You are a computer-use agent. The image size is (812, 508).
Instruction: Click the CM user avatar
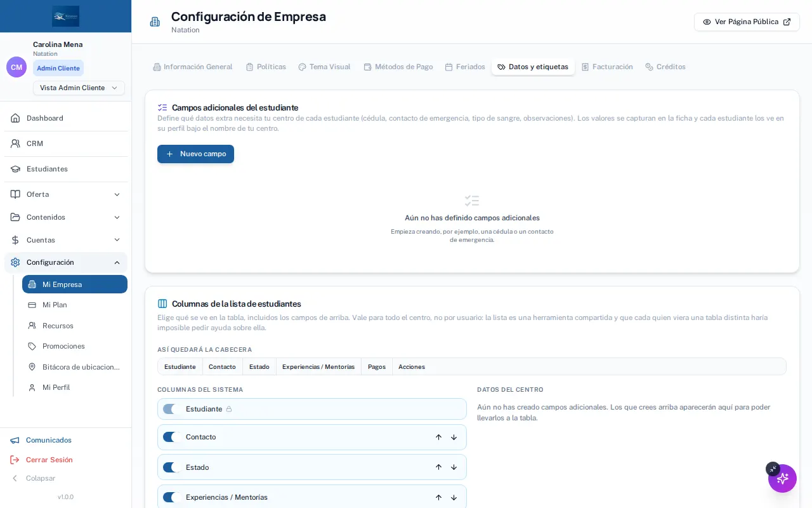click(16, 67)
